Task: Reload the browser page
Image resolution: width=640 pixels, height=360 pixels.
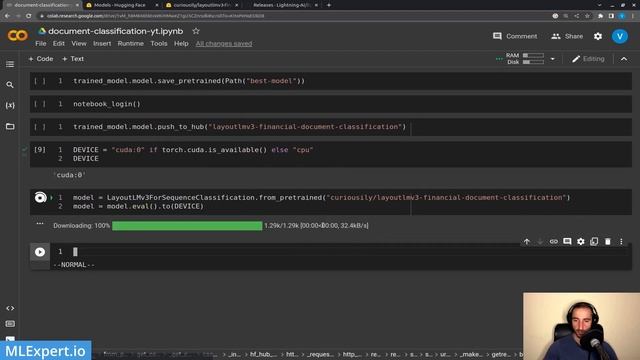Action: click(x=29, y=16)
